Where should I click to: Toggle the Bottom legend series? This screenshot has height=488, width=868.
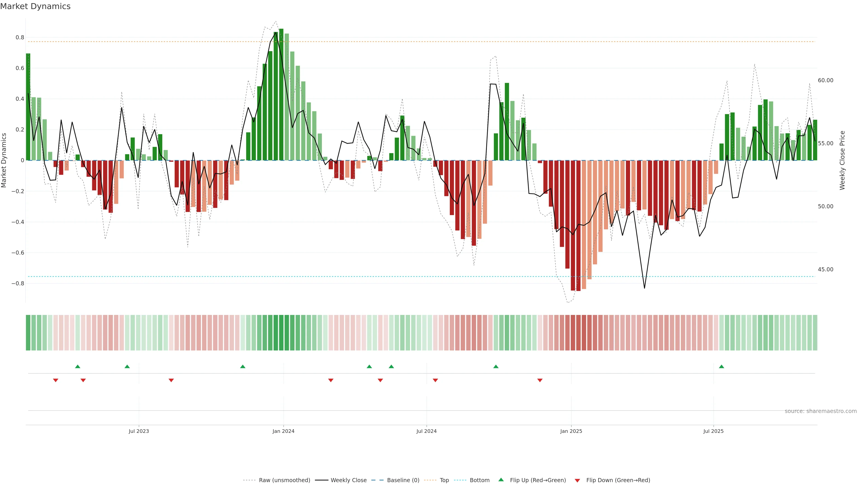coord(479,480)
